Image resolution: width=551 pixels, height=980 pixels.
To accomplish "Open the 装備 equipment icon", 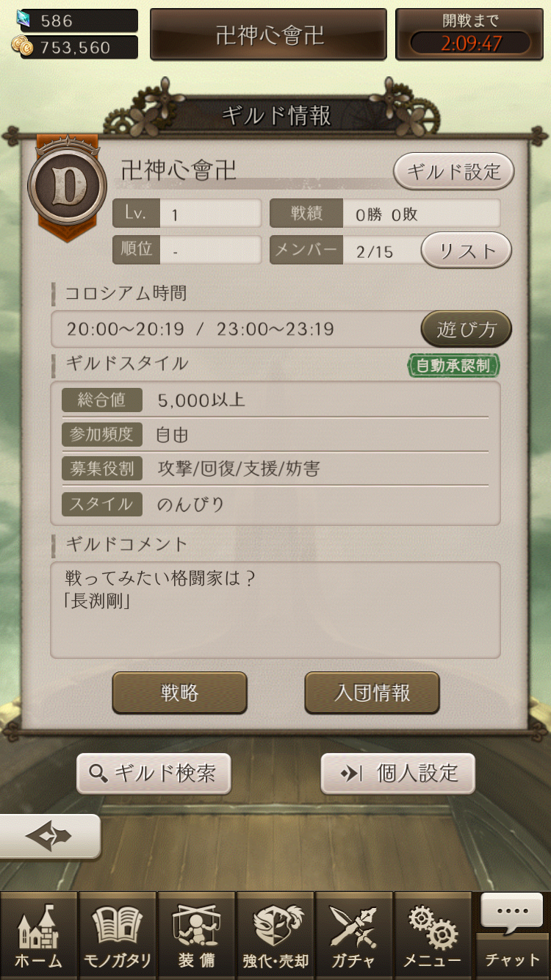I will point(196,934).
